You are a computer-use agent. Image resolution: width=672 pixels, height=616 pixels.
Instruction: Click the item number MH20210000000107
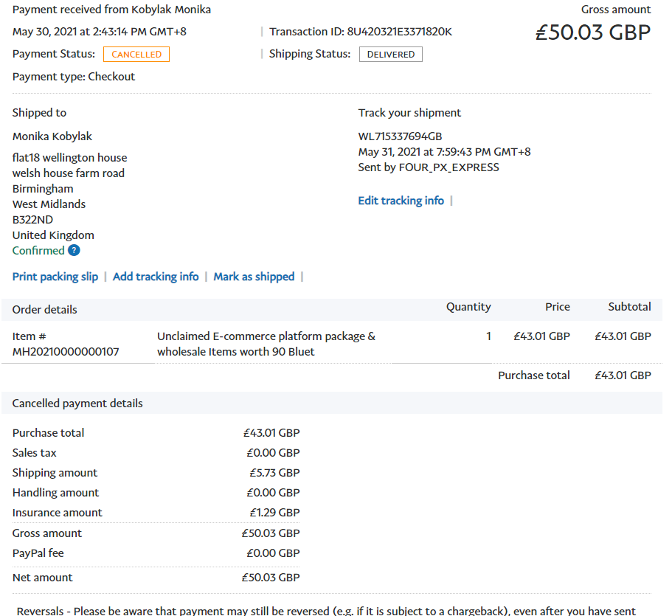tap(66, 352)
